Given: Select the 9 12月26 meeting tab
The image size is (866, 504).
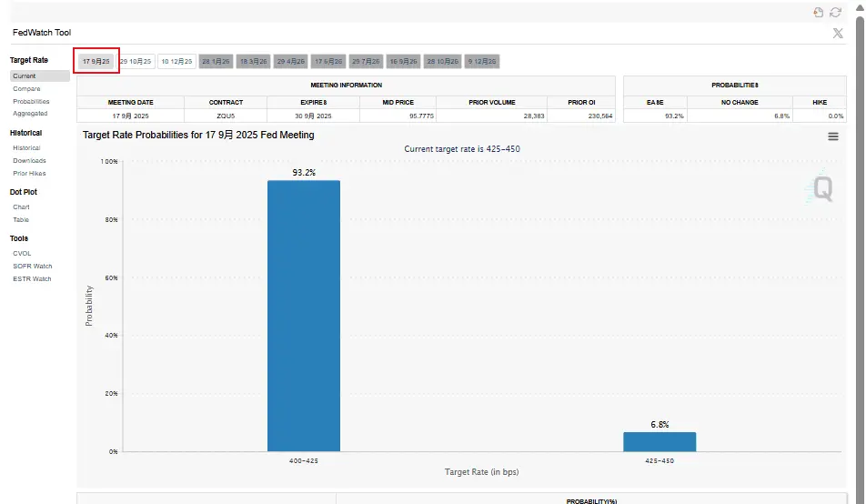Looking at the screenshot, I should tap(482, 61).
